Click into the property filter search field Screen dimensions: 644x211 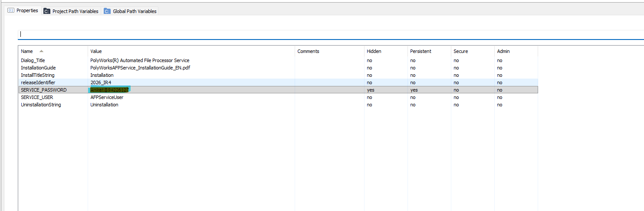[330, 34]
